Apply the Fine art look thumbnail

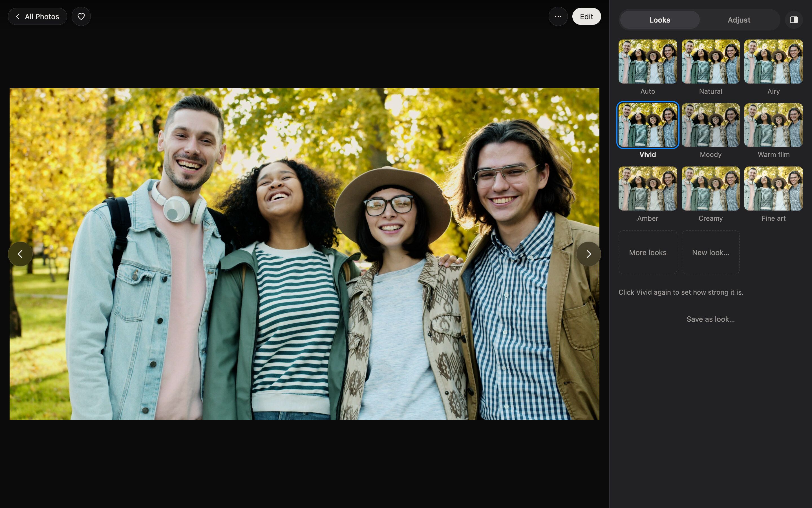pos(773,189)
